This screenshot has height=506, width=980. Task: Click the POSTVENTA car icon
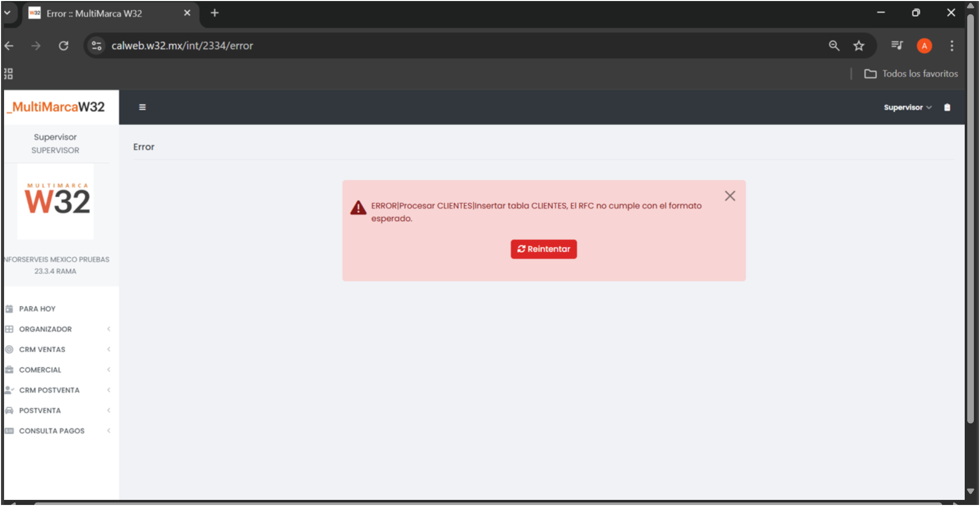pos(9,411)
